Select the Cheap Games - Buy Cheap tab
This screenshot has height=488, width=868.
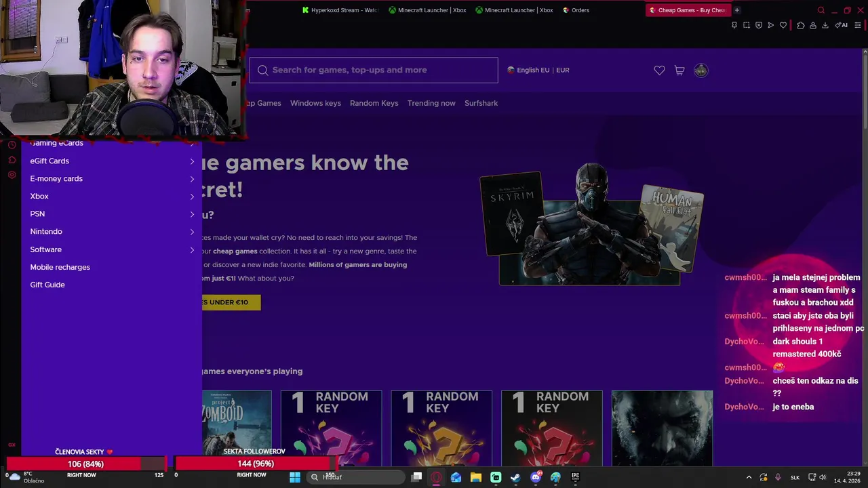coord(688,10)
